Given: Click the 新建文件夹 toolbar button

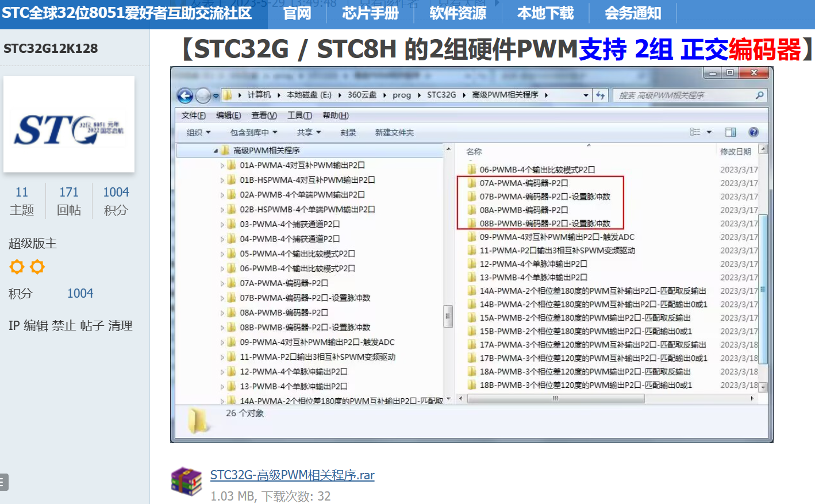Looking at the screenshot, I should tap(394, 133).
